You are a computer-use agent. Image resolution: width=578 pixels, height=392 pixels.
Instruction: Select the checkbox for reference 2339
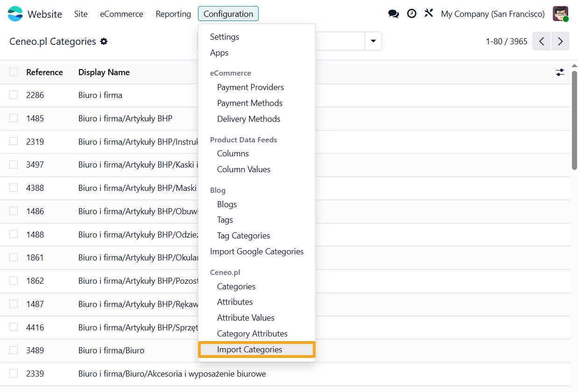14,373
